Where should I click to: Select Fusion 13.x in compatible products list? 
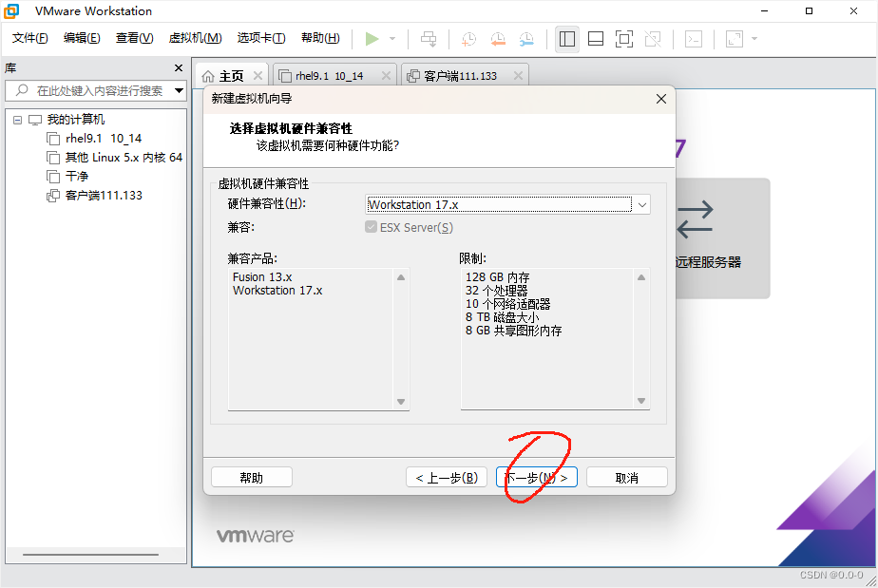point(262,277)
